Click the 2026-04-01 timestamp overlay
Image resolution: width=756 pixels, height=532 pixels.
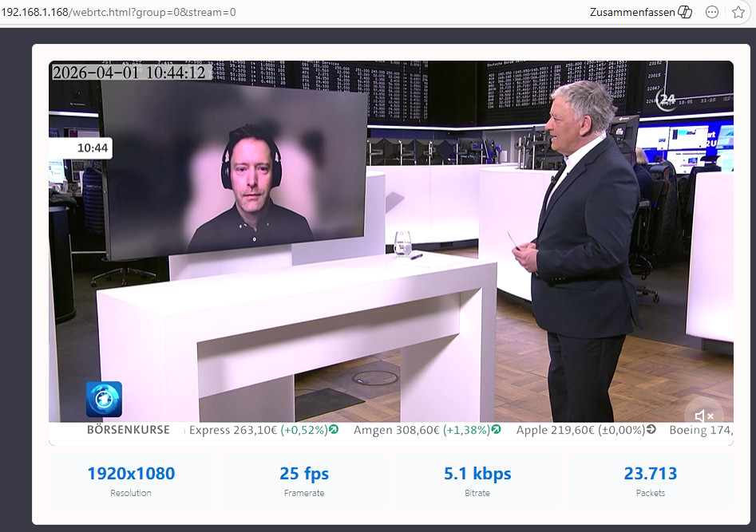pyautogui.click(x=129, y=73)
